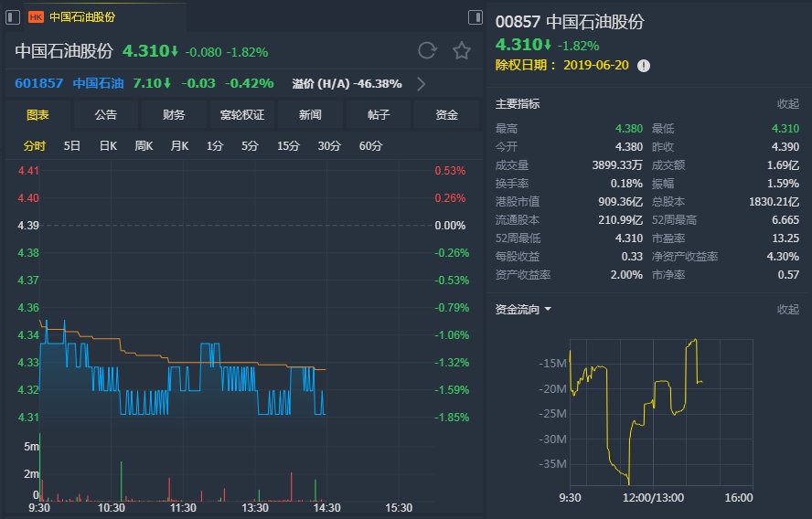Collapse the 资金流向 section
The width and height of the screenshot is (812, 519).
pyautogui.click(x=787, y=310)
